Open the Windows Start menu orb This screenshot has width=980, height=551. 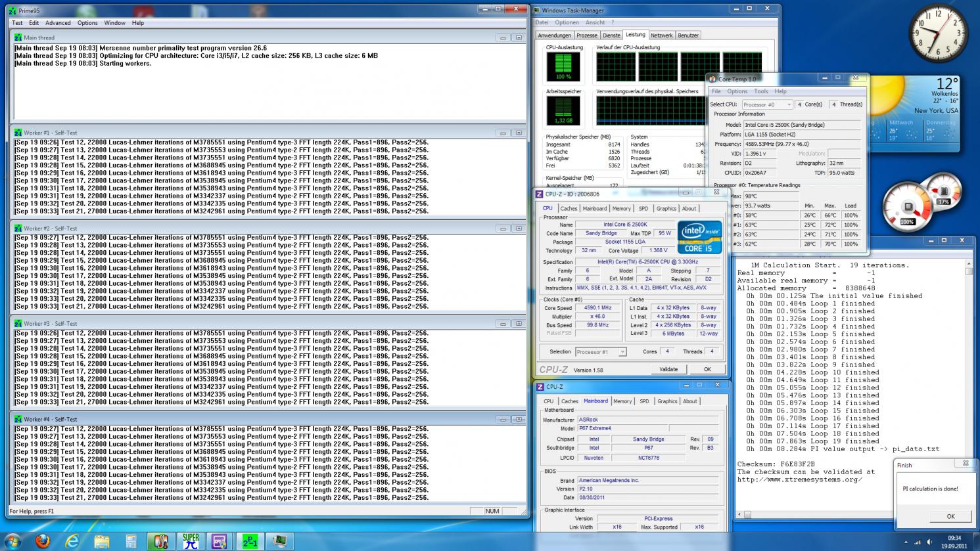point(12,542)
